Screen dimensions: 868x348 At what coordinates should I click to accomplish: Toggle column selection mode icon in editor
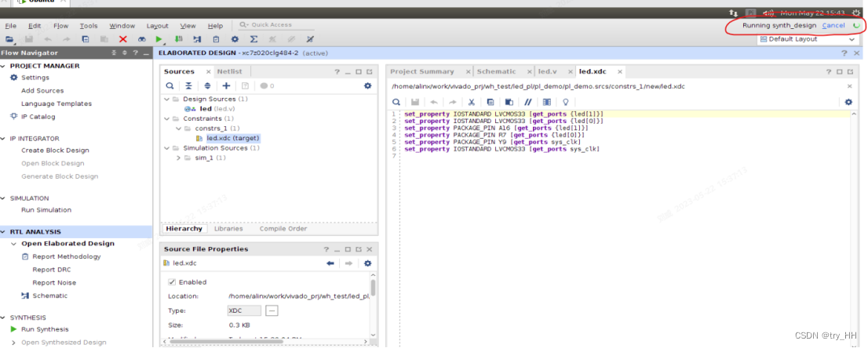pyautogui.click(x=547, y=103)
